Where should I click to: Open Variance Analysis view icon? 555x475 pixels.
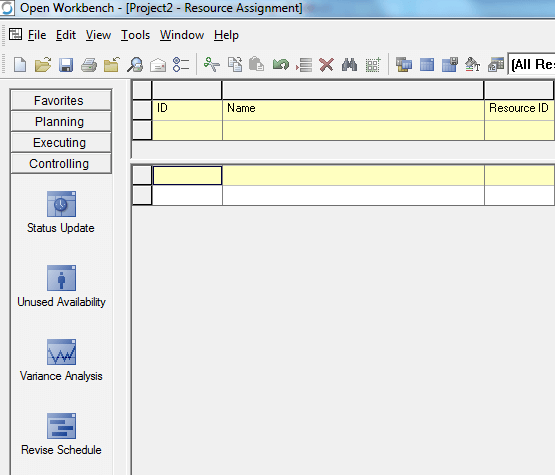[x=61, y=352]
